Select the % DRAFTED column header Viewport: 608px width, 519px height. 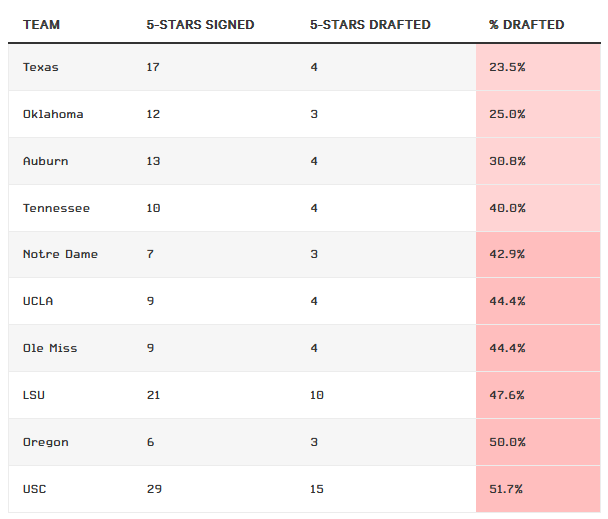click(x=527, y=24)
